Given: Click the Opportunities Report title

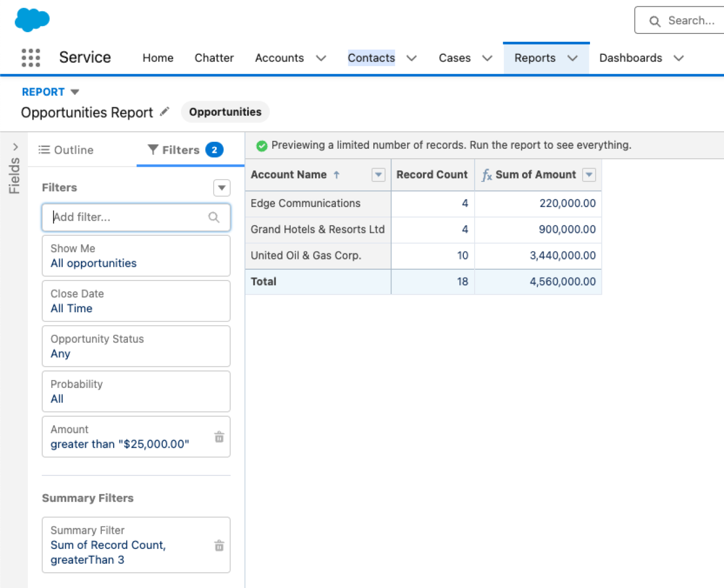Looking at the screenshot, I should coord(87,113).
